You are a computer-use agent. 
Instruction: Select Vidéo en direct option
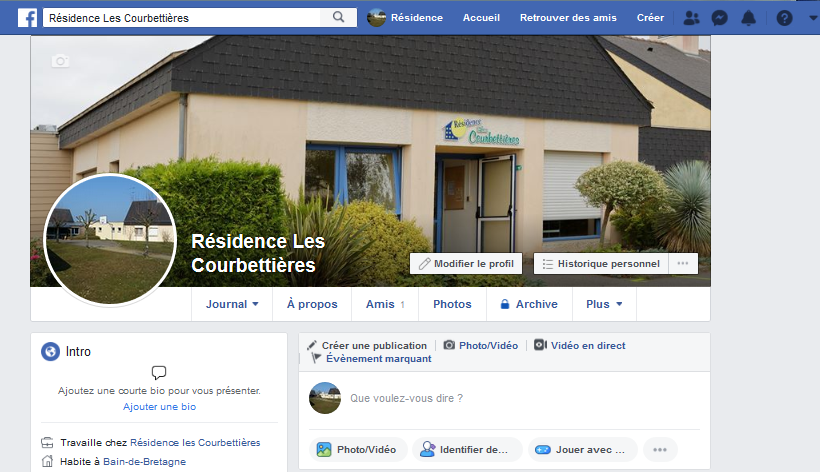click(579, 346)
